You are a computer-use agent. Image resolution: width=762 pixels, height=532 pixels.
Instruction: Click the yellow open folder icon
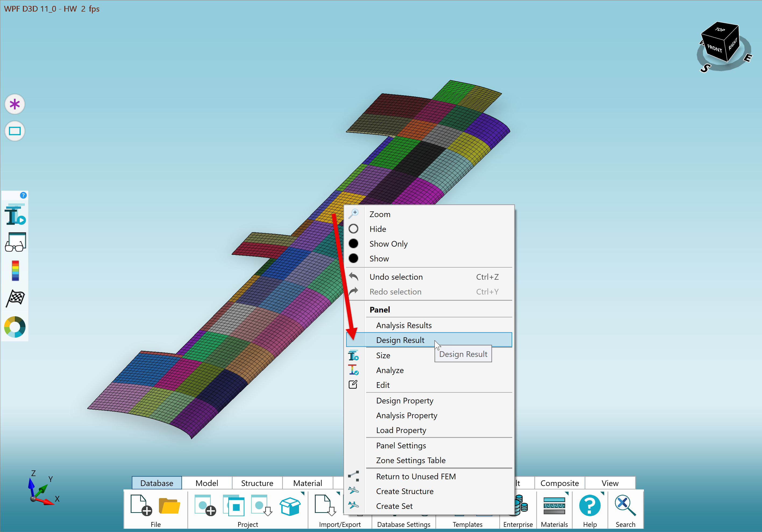(169, 506)
